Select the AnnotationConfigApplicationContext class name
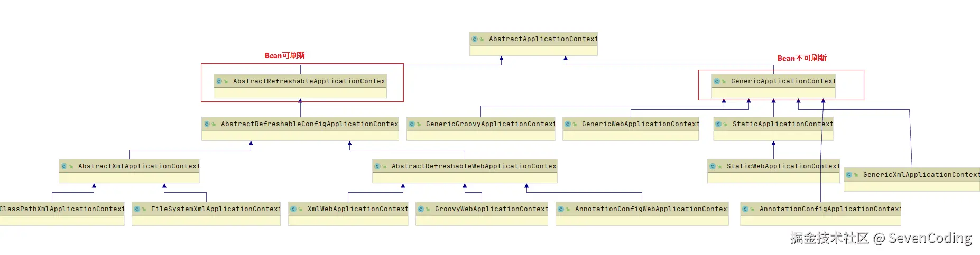 coord(830,209)
